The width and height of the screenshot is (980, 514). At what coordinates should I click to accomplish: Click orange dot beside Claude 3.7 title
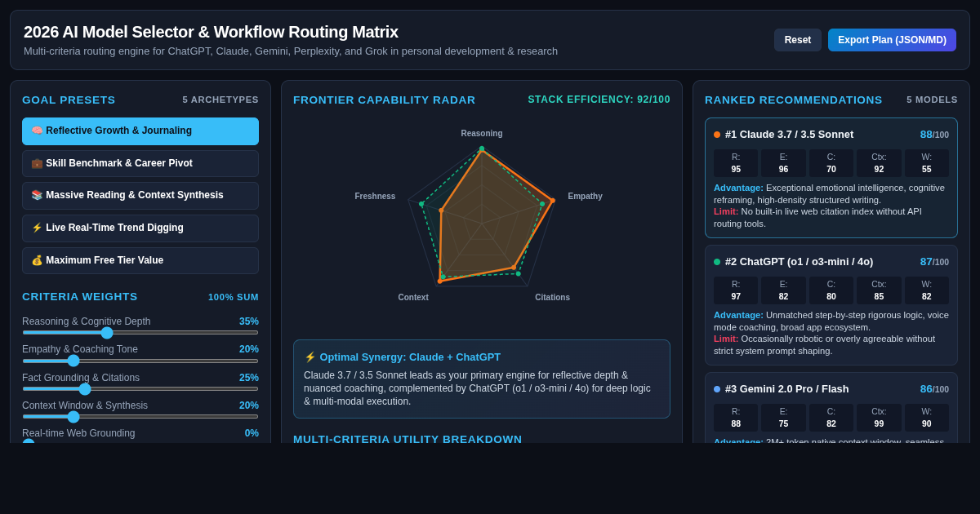(717, 135)
